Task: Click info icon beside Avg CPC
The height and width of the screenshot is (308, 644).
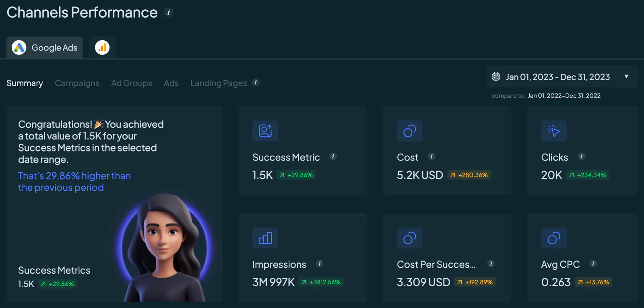Action: coord(593,264)
